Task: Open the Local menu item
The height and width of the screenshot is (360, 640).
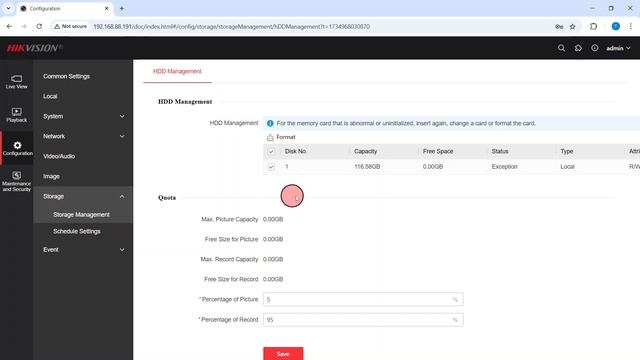Action: tap(50, 96)
